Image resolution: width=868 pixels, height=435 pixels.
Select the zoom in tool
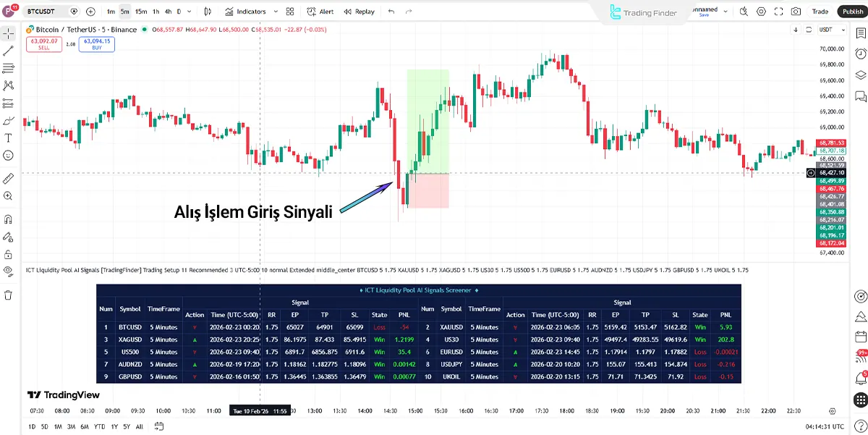pyautogui.click(x=9, y=195)
